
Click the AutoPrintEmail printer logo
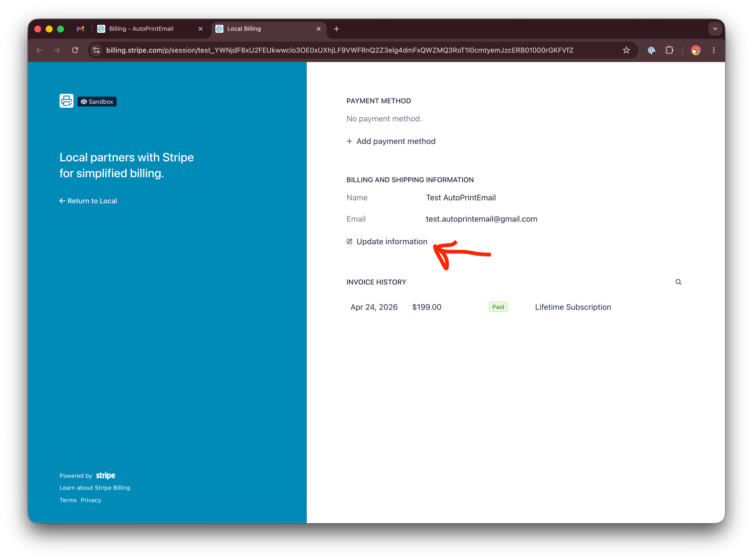click(67, 101)
